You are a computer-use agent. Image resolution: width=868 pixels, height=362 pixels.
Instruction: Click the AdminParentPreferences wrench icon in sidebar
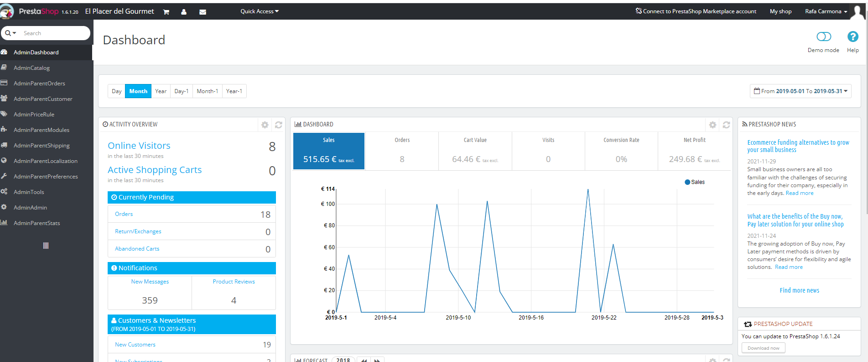click(x=4, y=176)
